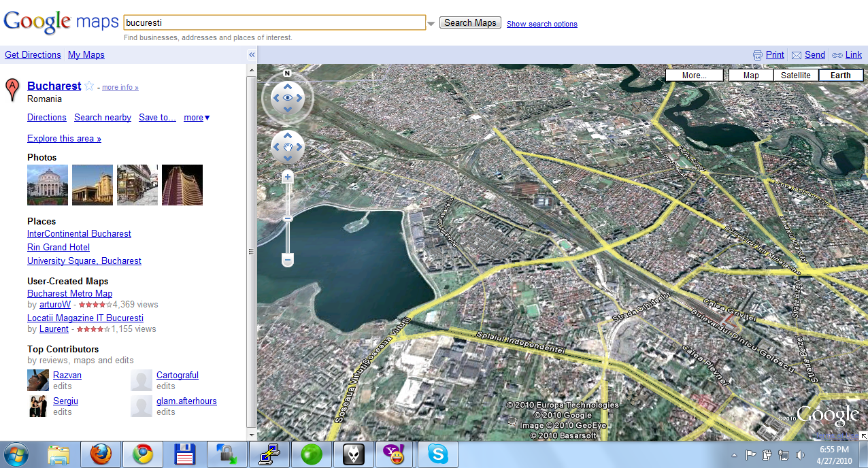Viewport: 868px width, 468px height.
Task: Get a shareable Link to this map
Action: pos(847,55)
